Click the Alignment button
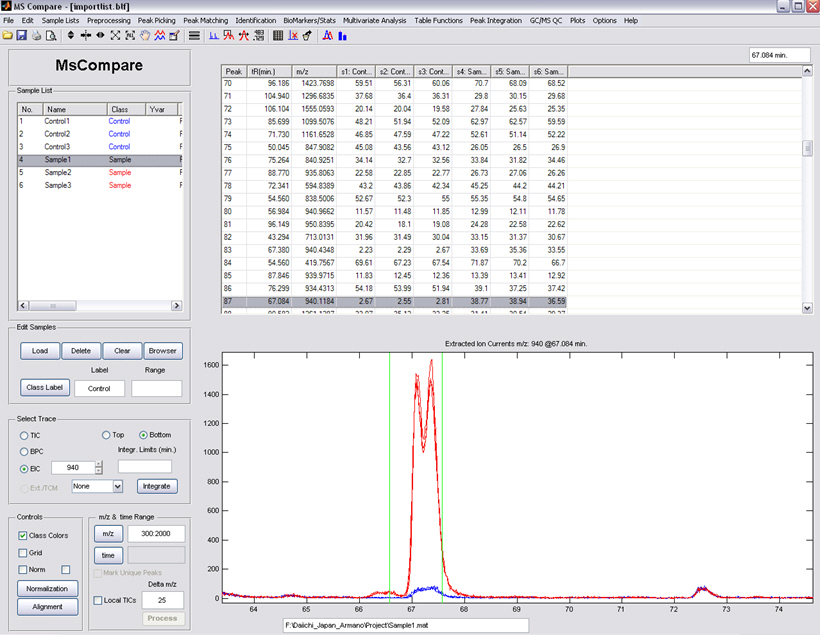Image resolution: width=820 pixels, height=635 pixels. pyautogui.click(x=47, y=606)
